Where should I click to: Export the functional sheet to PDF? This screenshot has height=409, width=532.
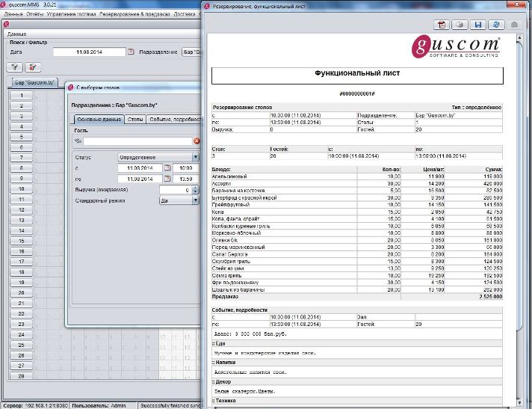point(442,25)
